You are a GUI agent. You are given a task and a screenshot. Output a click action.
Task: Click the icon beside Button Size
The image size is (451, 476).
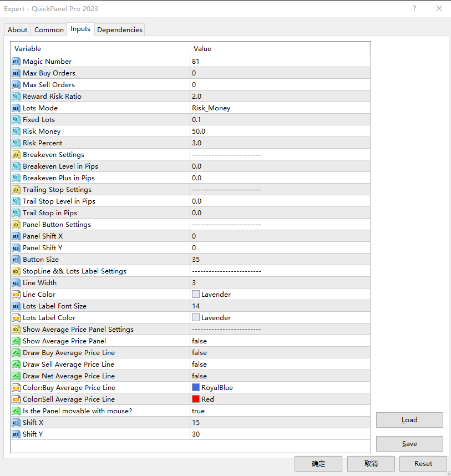click(x=16, y=260)
